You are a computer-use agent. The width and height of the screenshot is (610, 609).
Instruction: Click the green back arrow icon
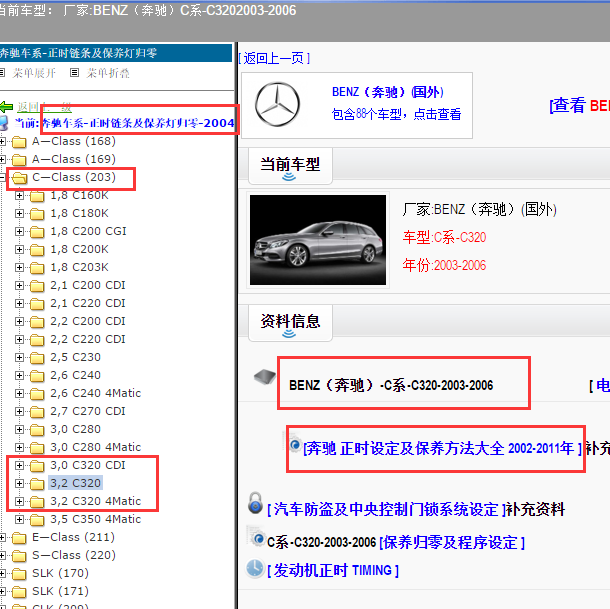point(6,106)
